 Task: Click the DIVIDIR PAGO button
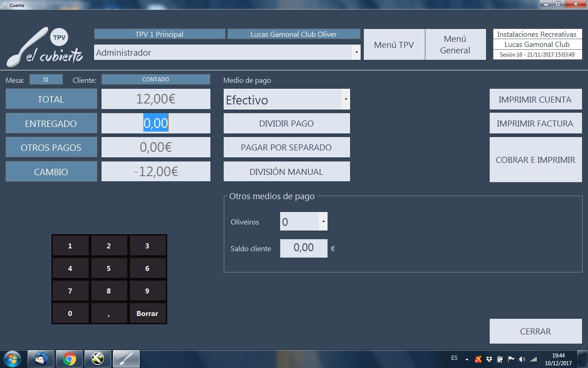click(x=287, y=123)
